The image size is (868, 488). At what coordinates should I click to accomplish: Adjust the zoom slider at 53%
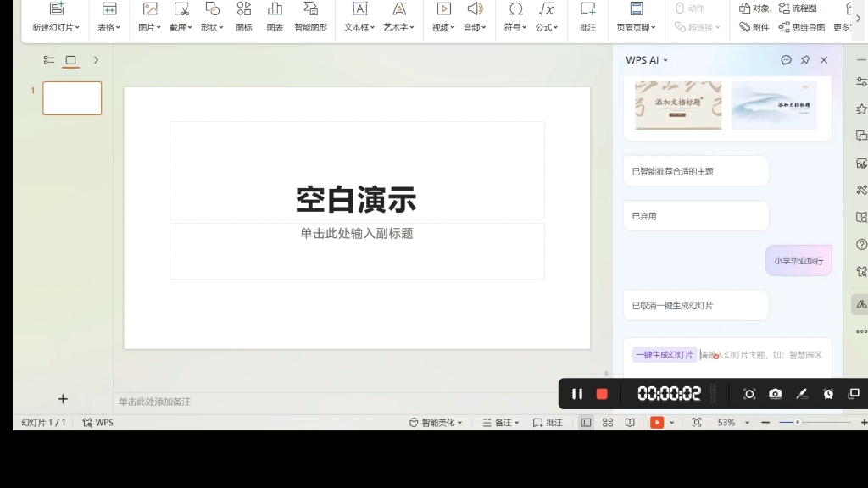pos(797,421)
